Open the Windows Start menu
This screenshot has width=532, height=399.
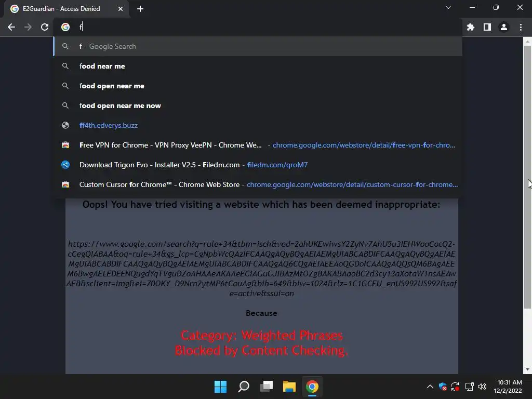tap(220, 387)
